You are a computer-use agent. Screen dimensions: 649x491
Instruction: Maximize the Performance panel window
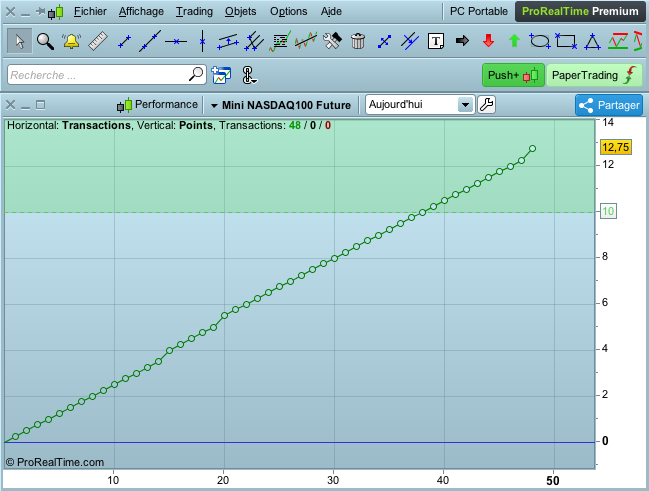point(40,105)
